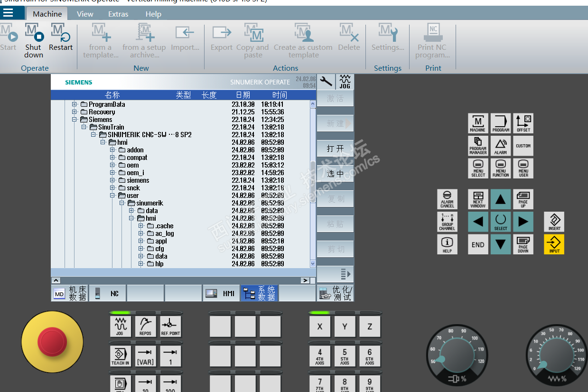
Task: Click the JOG mode icon in HMI header
Action: 345,82
